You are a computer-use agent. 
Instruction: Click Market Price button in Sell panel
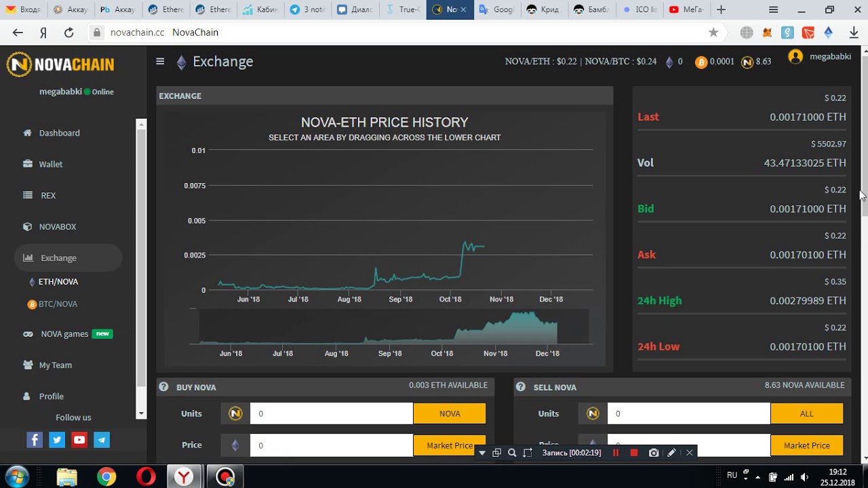tap(807, 445)
